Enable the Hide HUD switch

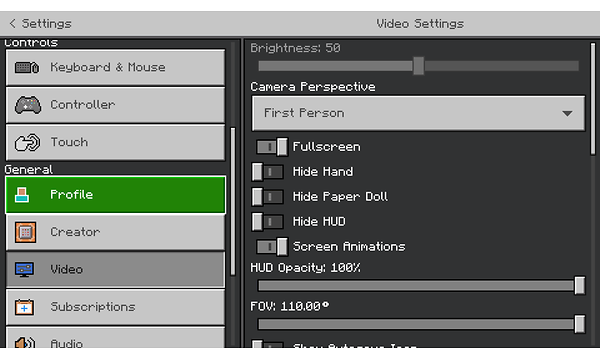tap(268, 222)
